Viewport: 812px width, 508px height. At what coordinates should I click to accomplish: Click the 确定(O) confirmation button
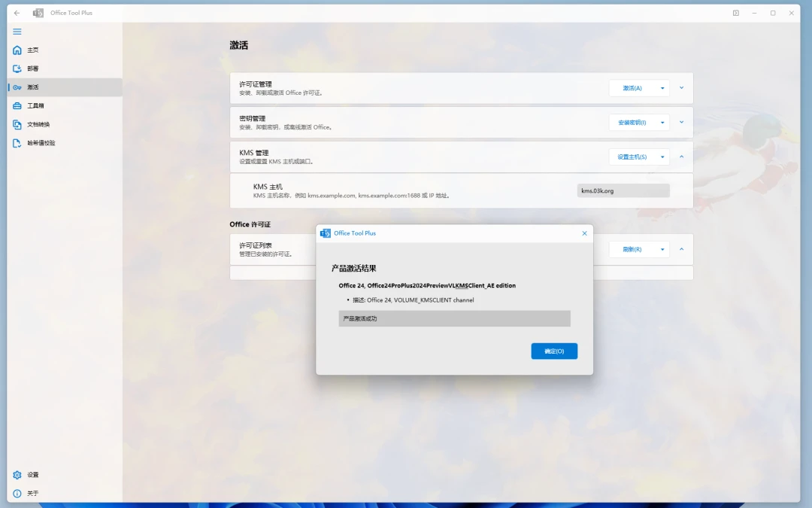click(x=554, y=351)
